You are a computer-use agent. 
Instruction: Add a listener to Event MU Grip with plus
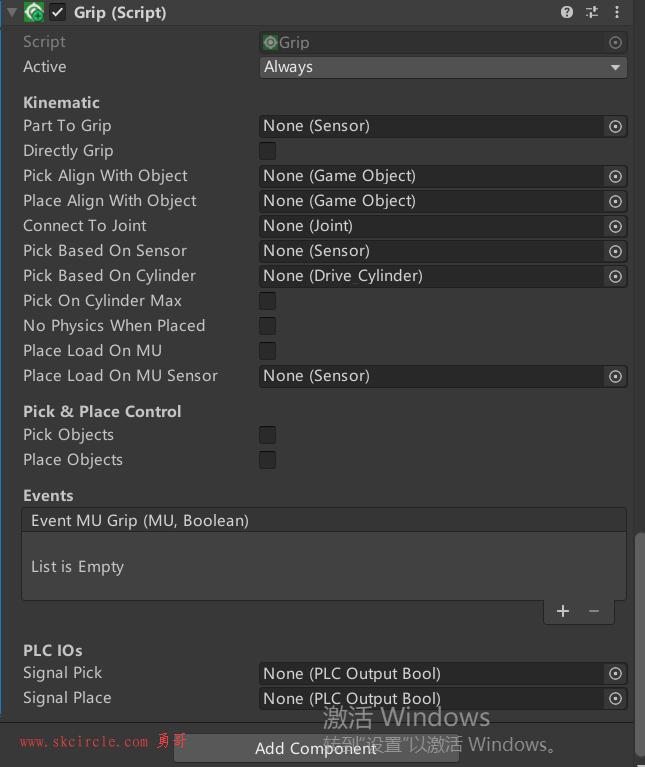pos(563,611)
